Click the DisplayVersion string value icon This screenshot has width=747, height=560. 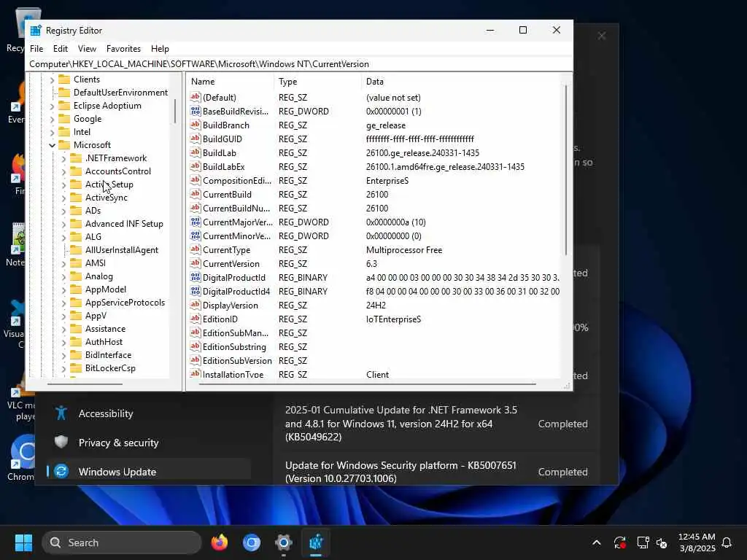point(196,305)
